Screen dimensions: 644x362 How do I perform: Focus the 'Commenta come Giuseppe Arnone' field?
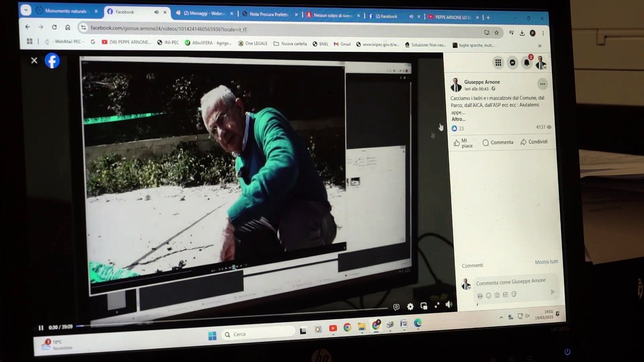coord(511,282)
